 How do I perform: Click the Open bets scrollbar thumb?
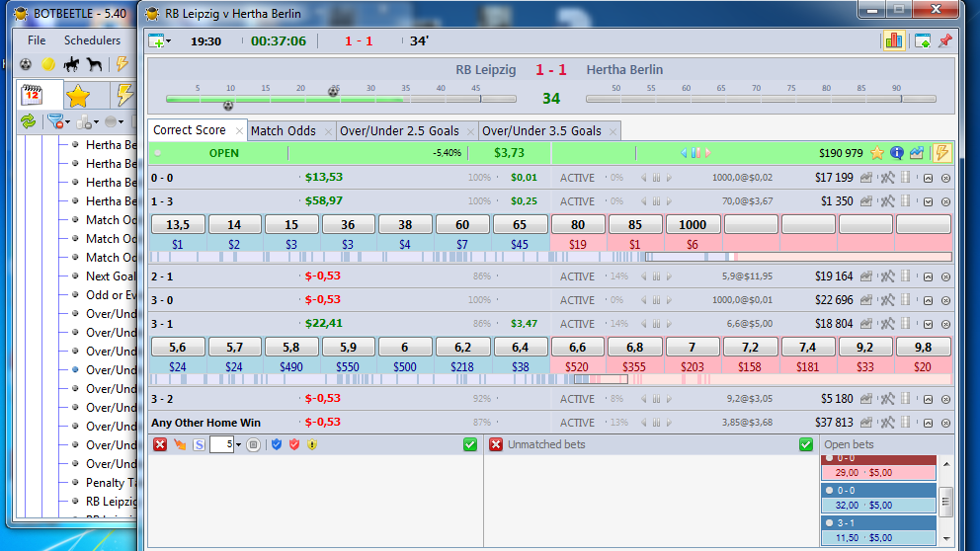tap(945, 503)
